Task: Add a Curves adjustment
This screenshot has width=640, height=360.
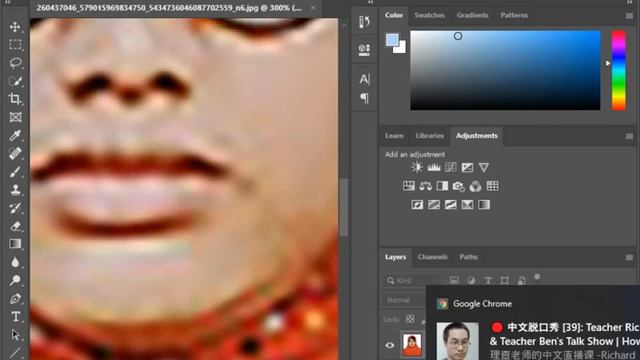Action: tap(451, 167)
